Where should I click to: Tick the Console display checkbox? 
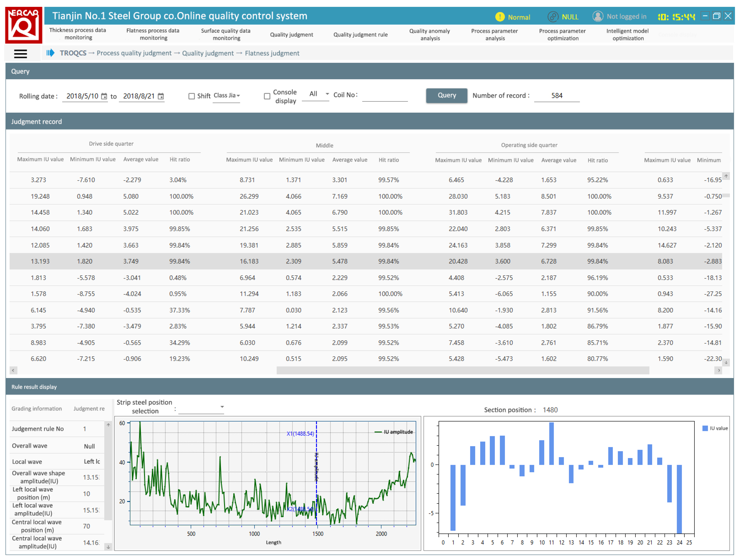point(267,96)
